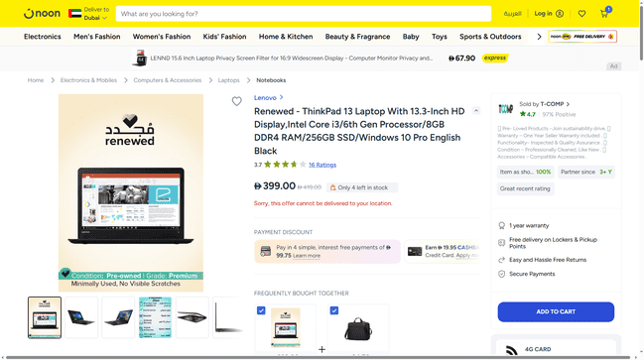Open the Electronics category menu
The image size is (644, 360).
[x=43, y=37]
